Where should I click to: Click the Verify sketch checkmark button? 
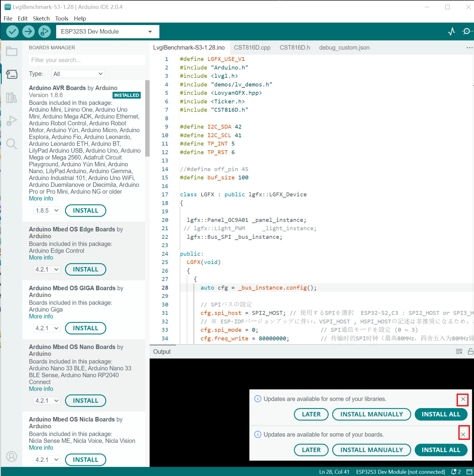coord(12,31)
